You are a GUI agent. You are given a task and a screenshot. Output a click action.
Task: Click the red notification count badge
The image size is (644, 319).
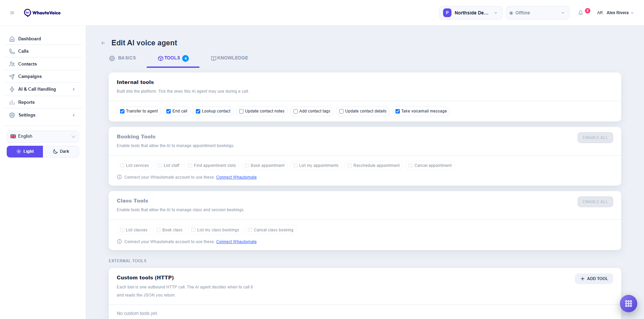point(588,11)
